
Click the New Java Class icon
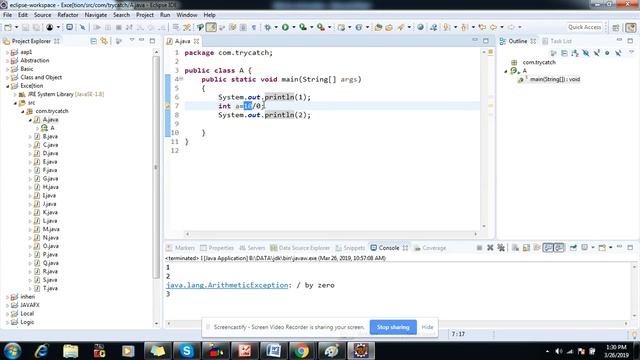pyautogui.click(x=359, y=27)
